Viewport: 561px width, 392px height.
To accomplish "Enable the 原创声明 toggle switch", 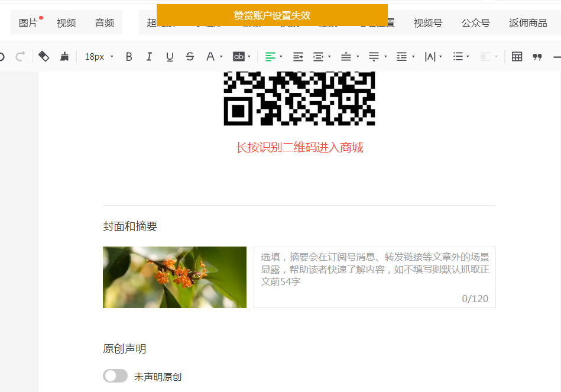I will 115,376.
